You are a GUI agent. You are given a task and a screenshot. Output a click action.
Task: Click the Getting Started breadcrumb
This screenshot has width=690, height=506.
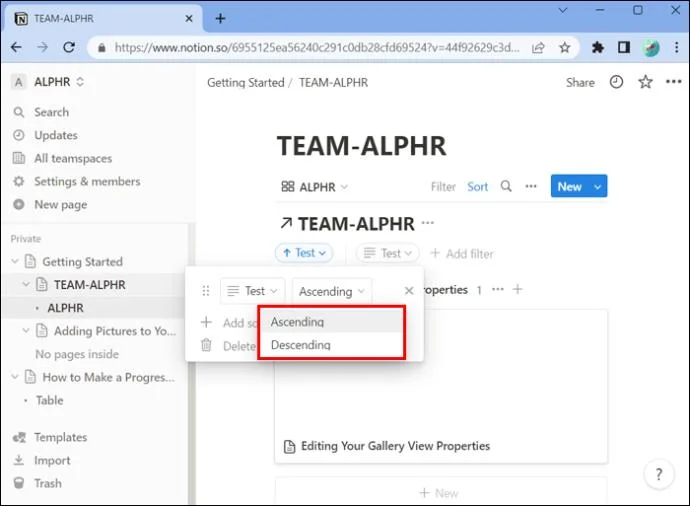(x=246, y=83)
